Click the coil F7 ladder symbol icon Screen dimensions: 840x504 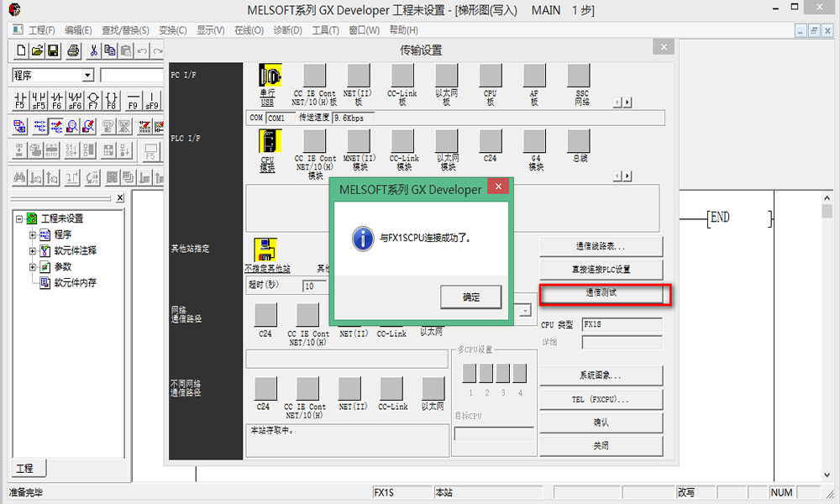pyautogui.click(x=93, y=101)
